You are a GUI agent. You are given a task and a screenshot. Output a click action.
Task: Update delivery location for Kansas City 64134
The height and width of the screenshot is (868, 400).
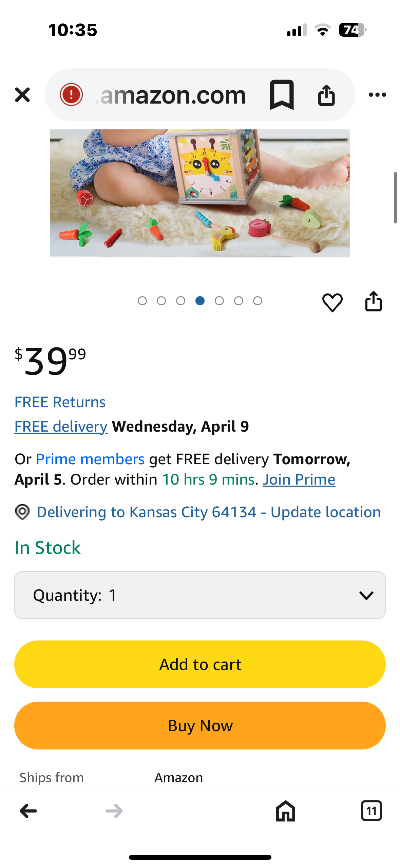[x=209, y=512]
